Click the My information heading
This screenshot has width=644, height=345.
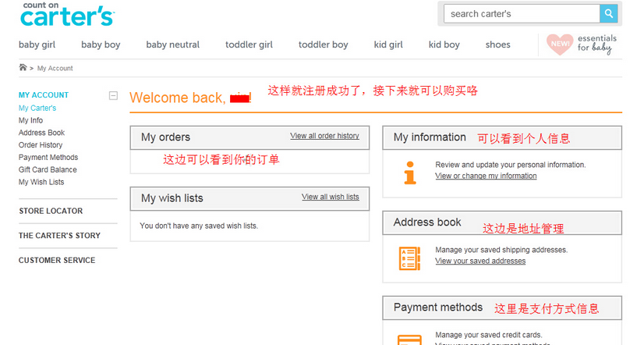[x=430, y=137]
